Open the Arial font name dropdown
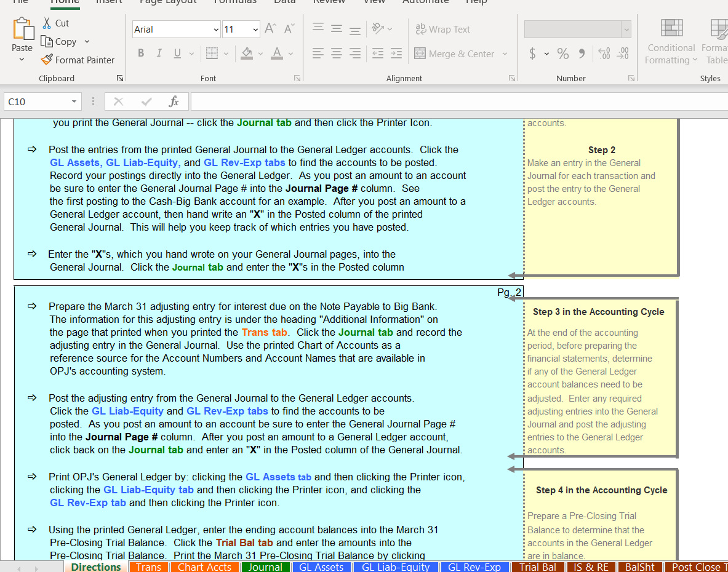 point(216,30)
